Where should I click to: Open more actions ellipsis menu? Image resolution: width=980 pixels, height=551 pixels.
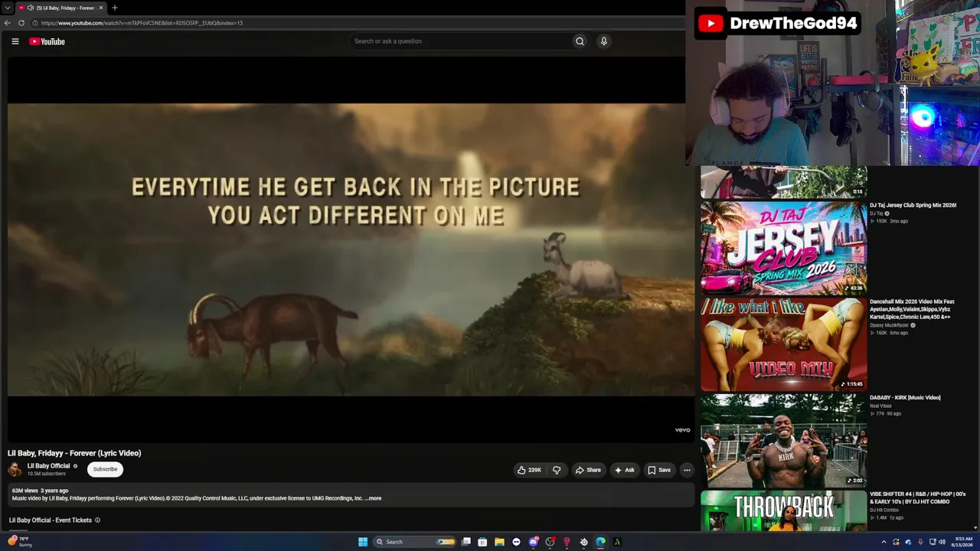[x=687, y=470]
